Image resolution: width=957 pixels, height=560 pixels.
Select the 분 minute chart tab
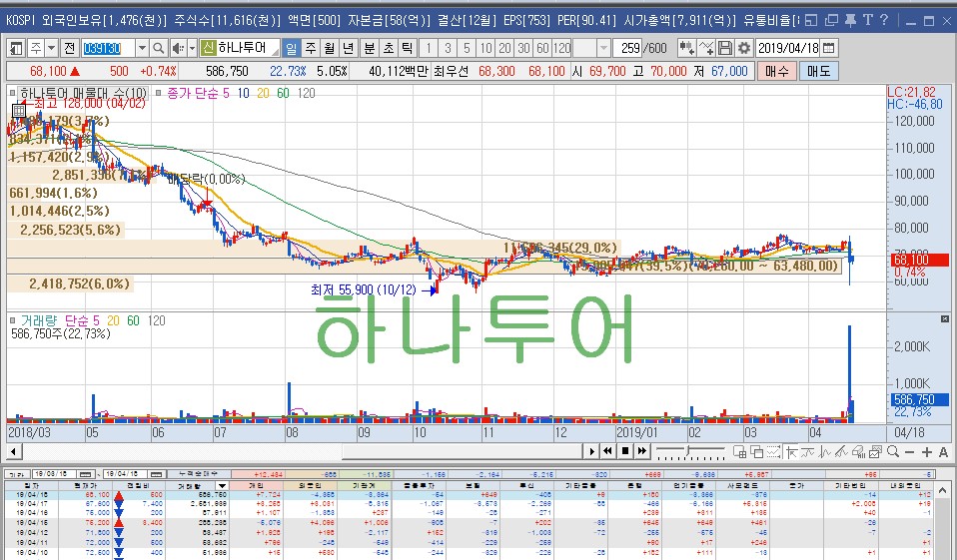click(370, 48)
